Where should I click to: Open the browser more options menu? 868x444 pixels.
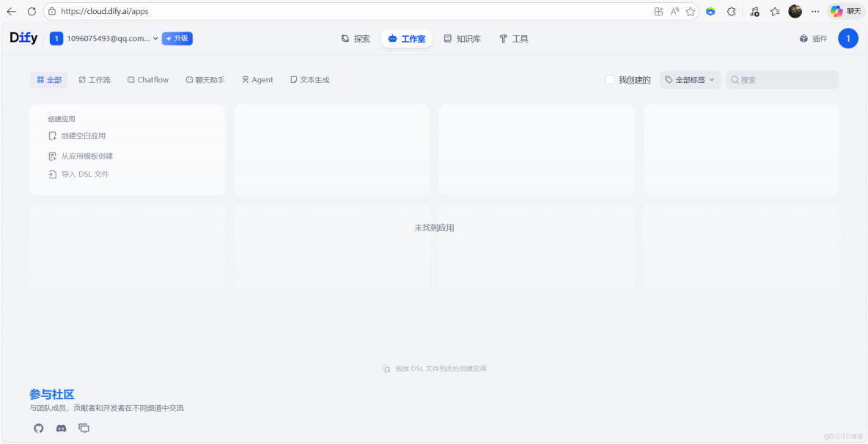pos(815,11)
